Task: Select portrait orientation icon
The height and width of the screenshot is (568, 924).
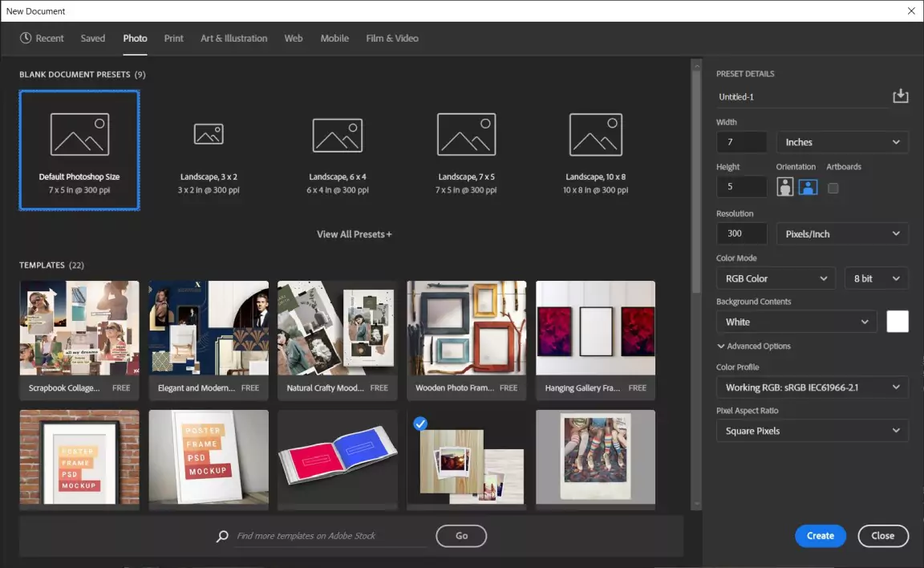Action: (x=784, y=187)
